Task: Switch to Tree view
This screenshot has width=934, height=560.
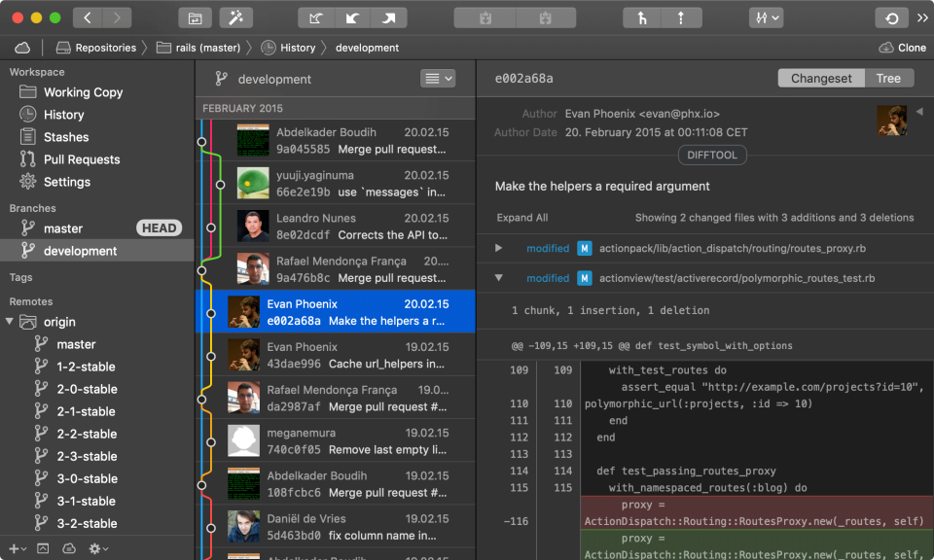Action: [x=888, y=79]
